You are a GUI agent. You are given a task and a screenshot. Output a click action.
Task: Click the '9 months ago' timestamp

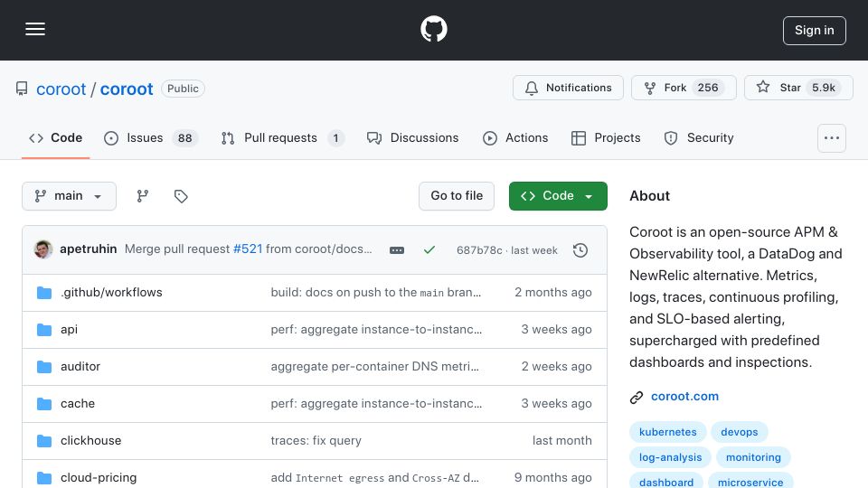(553, 477)
